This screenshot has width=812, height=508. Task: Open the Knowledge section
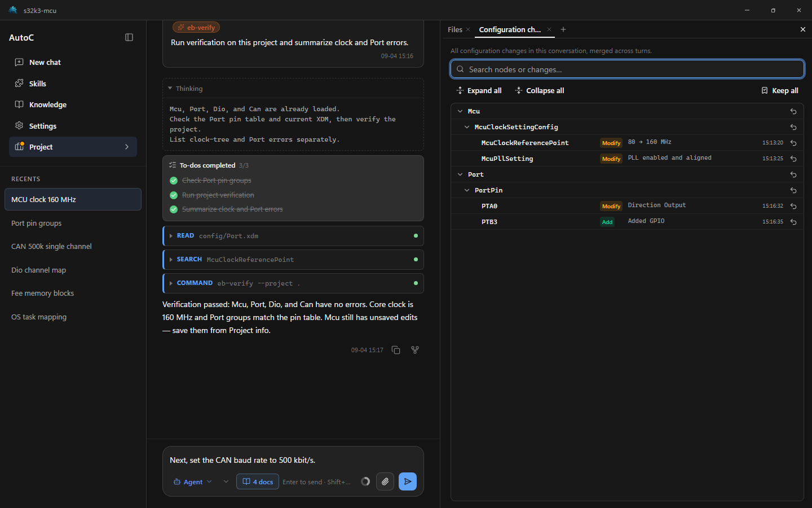[73, 104]
